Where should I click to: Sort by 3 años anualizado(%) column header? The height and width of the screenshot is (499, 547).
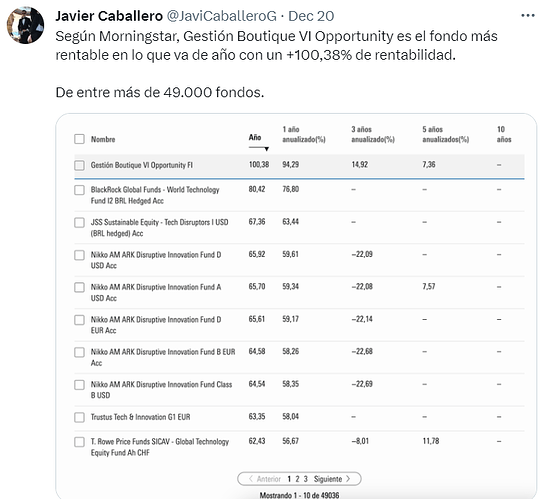click(373, 134)
